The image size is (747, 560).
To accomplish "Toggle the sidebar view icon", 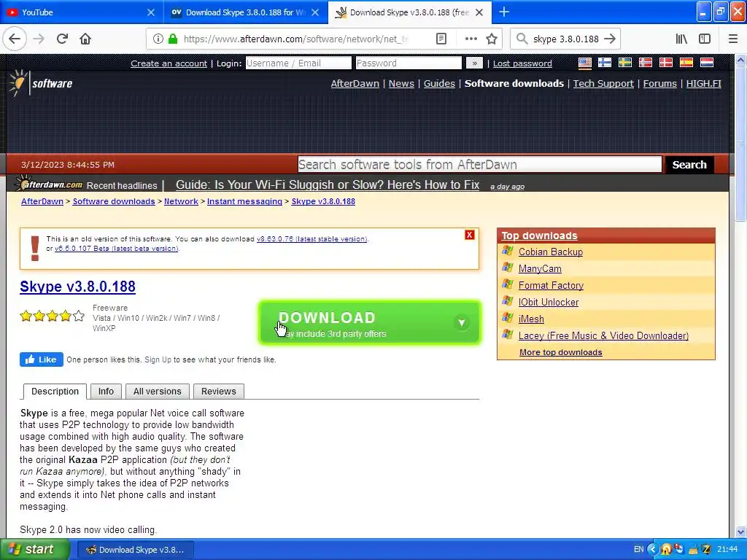I will tap(705, 39).
